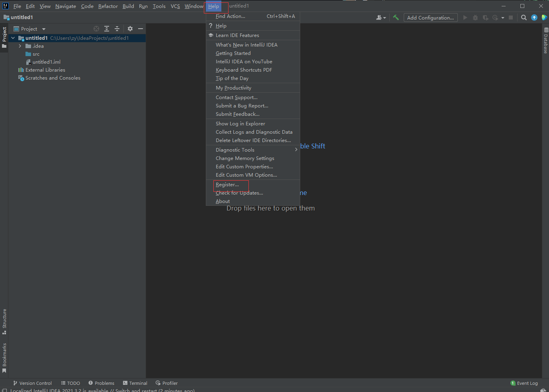Open the Project panel gear options
The image size is (549, 392).
point(130,29)
